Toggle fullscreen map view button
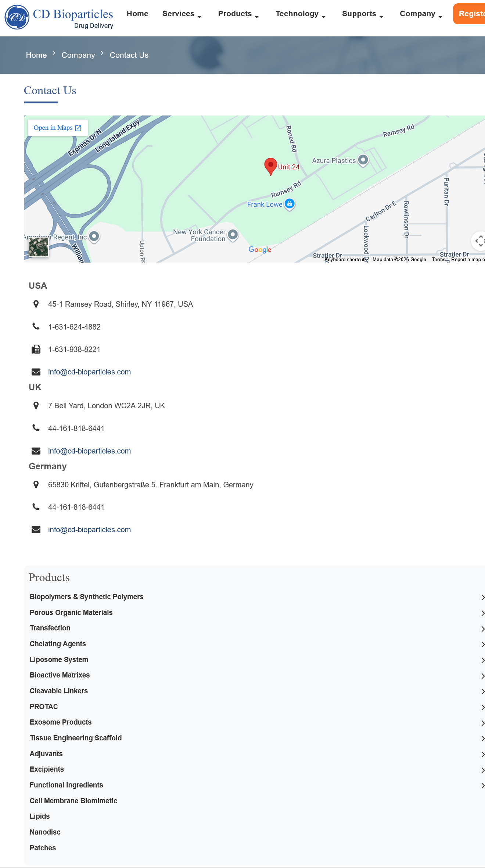Screen dimensions: 485x868 pos(479,241)
